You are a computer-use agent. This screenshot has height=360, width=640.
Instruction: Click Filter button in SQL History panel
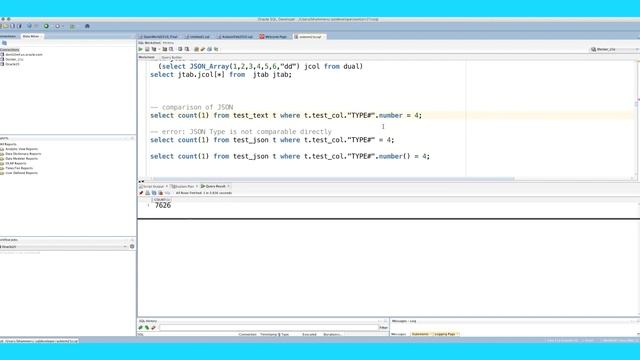click(384, 327)
